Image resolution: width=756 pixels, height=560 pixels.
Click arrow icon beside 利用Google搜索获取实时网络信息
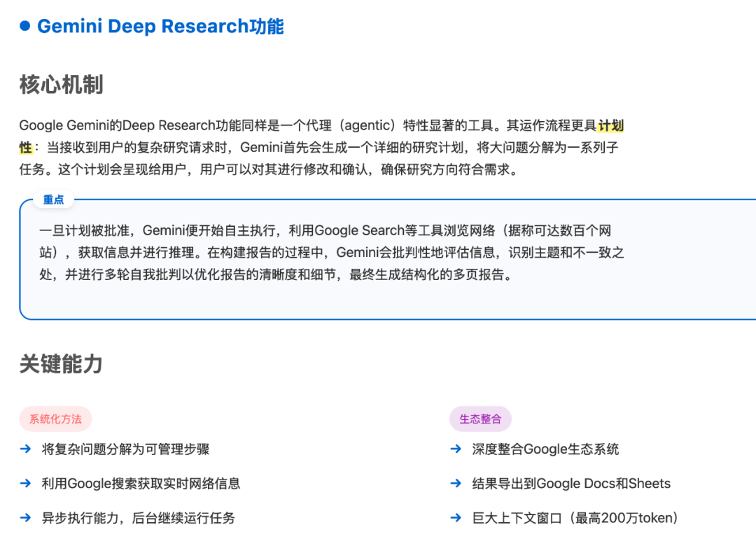click(x=26, y=483)
